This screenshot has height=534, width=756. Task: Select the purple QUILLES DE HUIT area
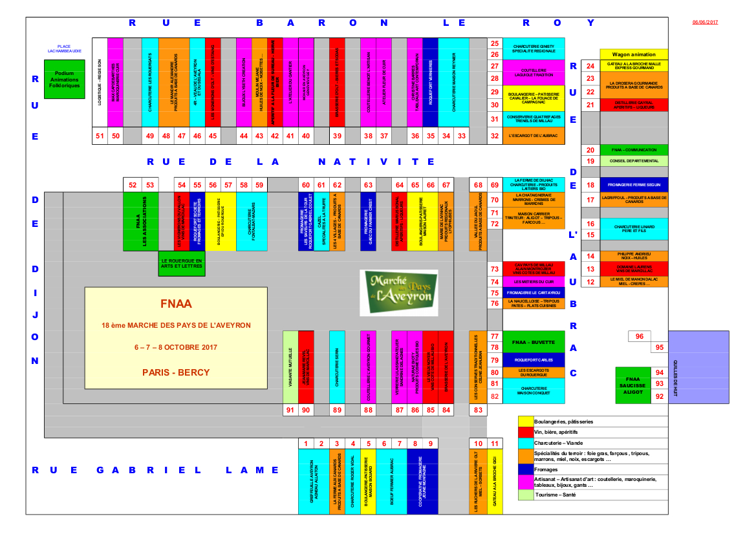click(698, 367)
